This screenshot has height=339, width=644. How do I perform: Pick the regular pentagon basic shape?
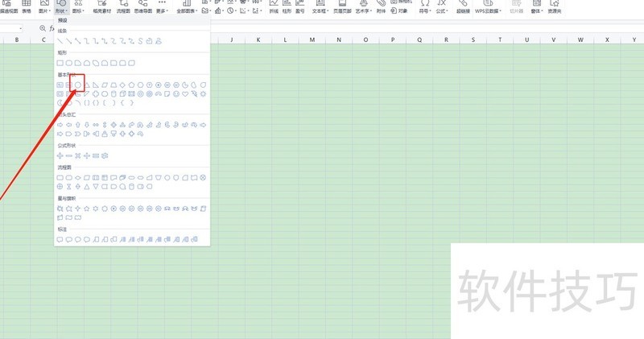131,85
